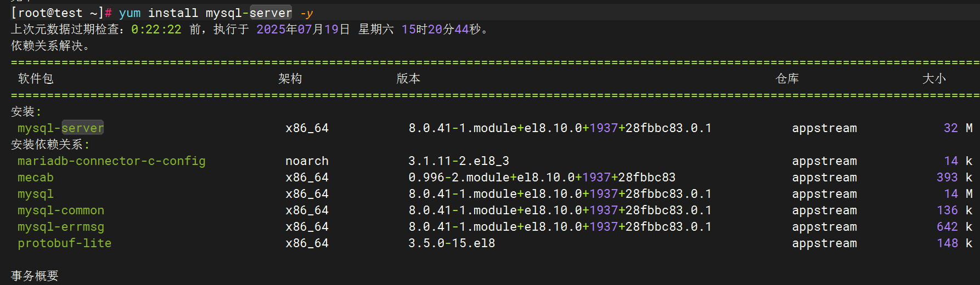Screen dimensions: 980x285
Task: Click the 安装: section label
Action: (x=26, y=112)
